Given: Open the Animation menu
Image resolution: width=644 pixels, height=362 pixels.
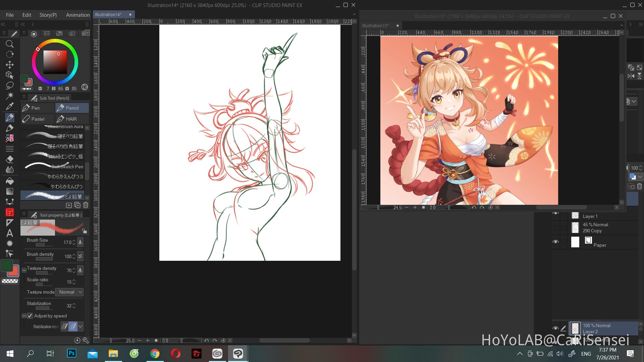Looking at the screenshot, I should [77, 15].
